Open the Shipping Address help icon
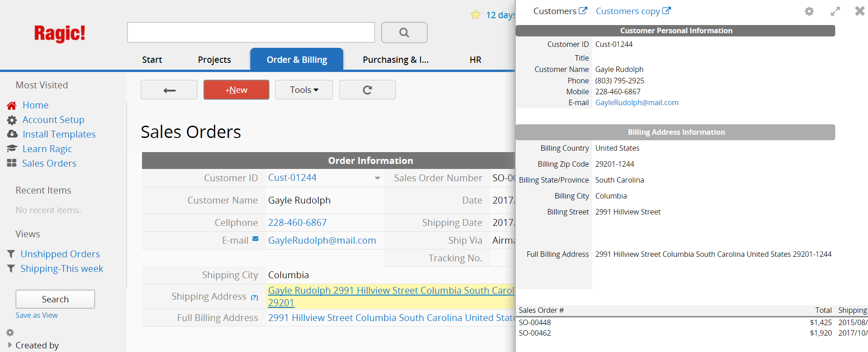Viewport: 868px width, 352px height. coord(254,297)
